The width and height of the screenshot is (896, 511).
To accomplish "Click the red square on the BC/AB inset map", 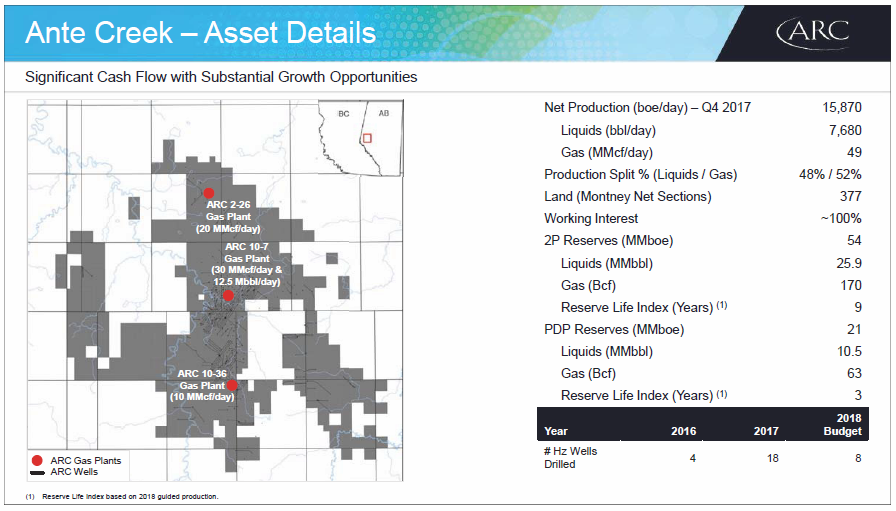I will coord(367,138).
